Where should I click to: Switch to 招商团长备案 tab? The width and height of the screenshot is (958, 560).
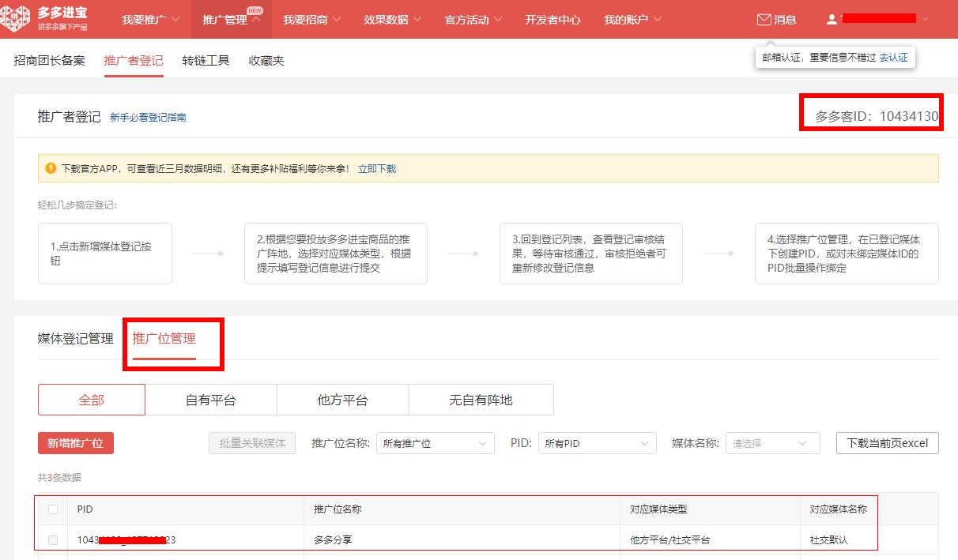(50, 60)
